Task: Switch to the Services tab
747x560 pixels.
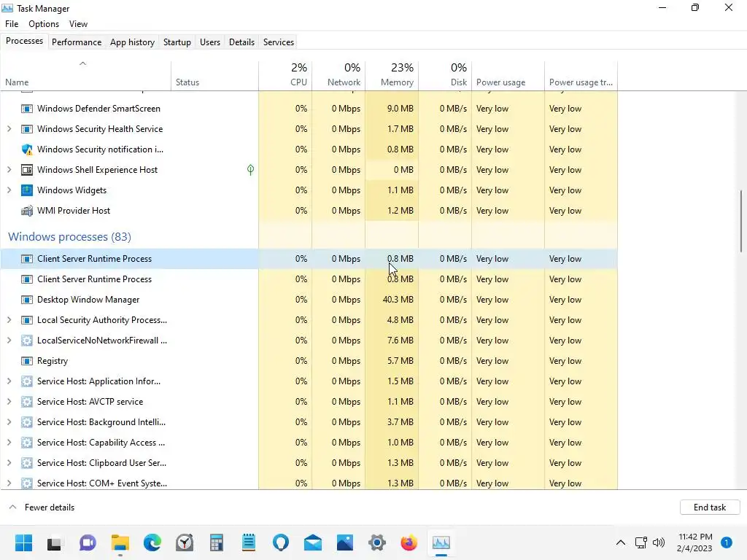Action: pos(279,42)
